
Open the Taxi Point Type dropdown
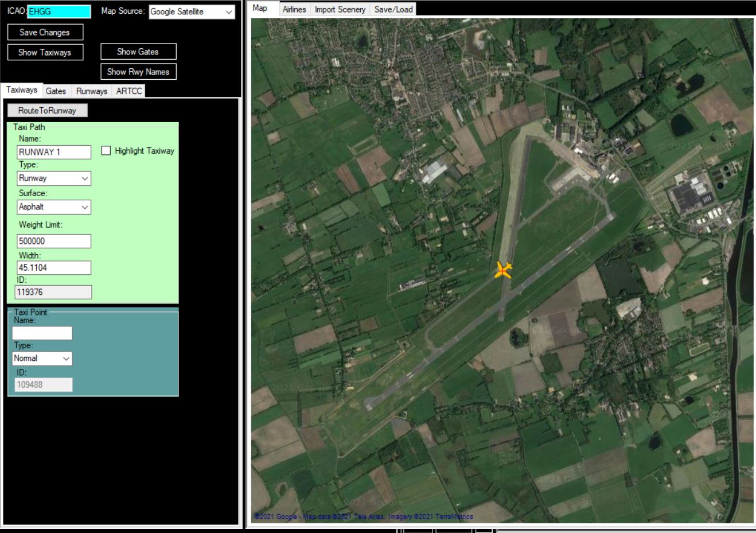point(42,358)
